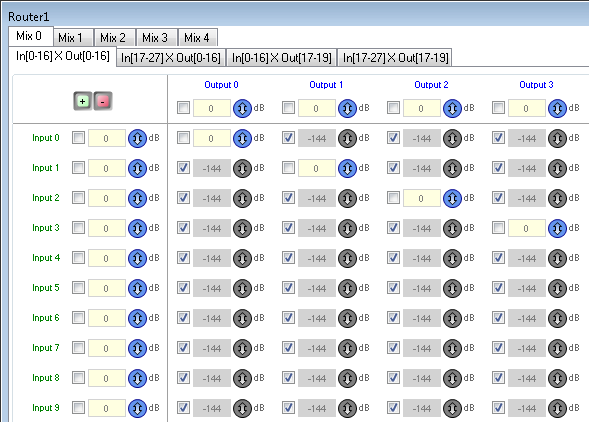Viewport: 589px width, 422px height.
Task: Click Input 5 gain adjust knob
Action: click(x=137, y=288)
